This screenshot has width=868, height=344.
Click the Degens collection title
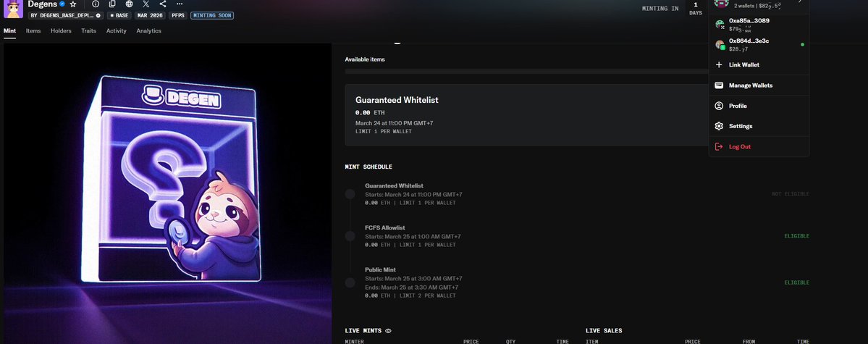click(x=43, y=4)
